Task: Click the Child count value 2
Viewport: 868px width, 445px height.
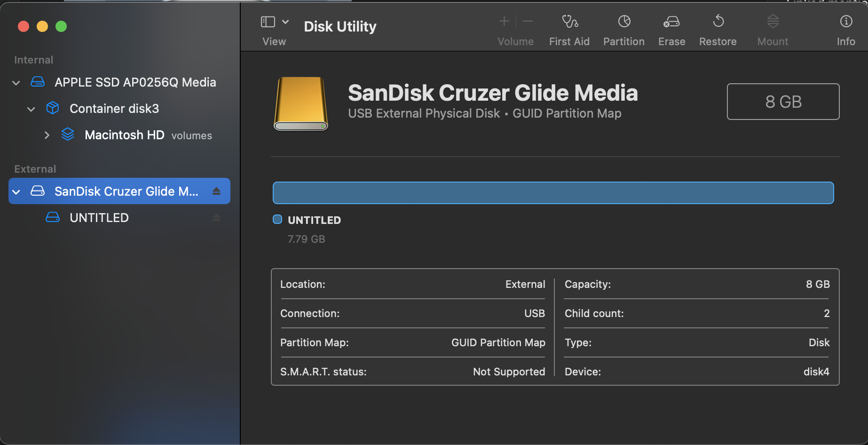Action: click(827, 313)
